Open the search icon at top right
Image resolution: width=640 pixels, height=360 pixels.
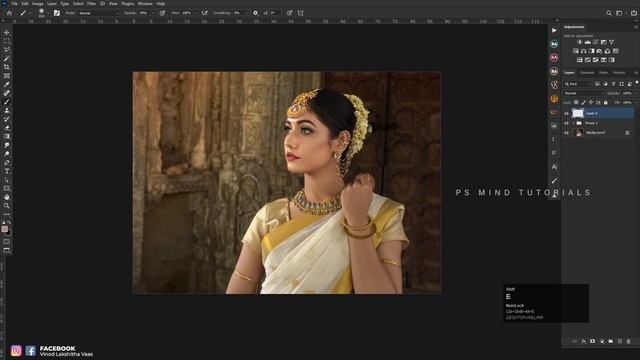click(x=609, y=13)
